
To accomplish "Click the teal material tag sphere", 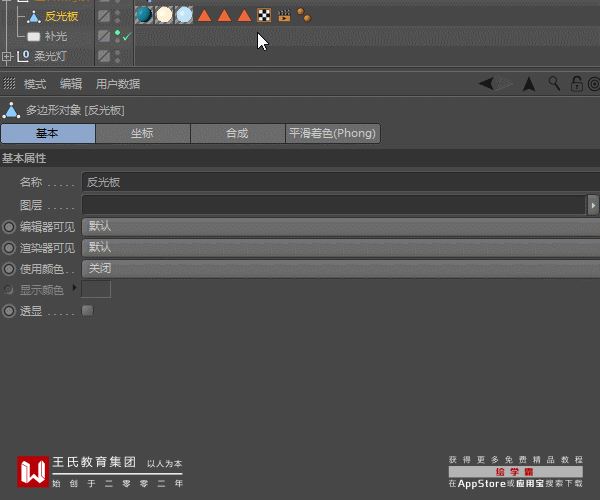I will click(x=143, y=15).
